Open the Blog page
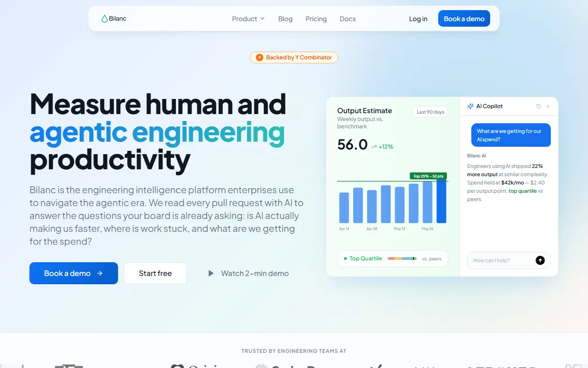Screen dimensions: 588x368 (285, 19)
